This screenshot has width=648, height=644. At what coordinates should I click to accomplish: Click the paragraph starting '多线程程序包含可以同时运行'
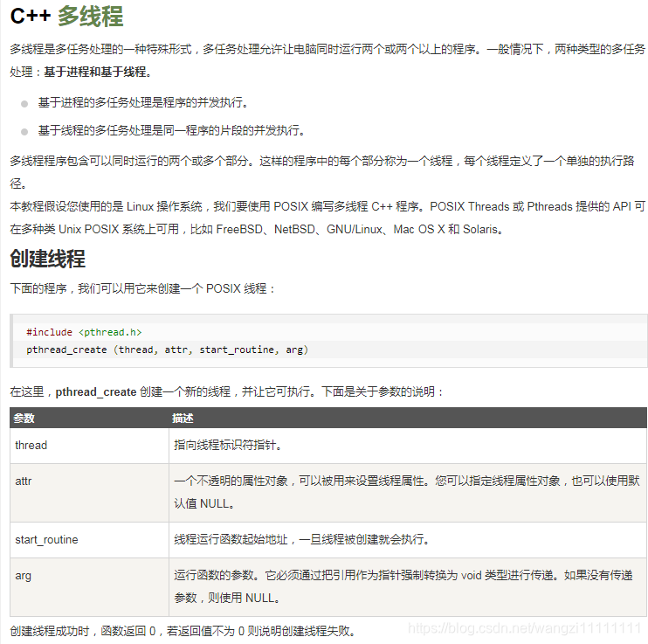click(x=322, y=172)
